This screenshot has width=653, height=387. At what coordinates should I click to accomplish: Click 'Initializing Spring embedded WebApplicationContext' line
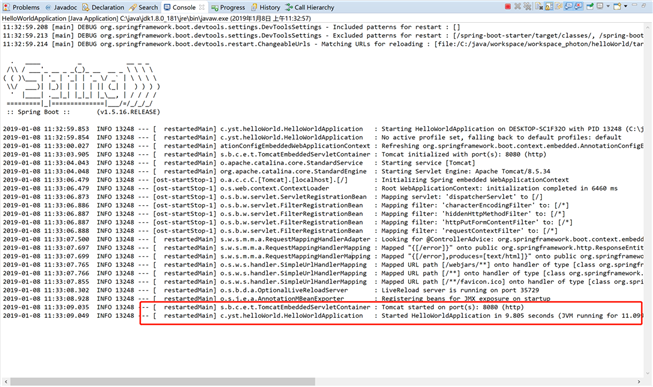click(286, 180)
